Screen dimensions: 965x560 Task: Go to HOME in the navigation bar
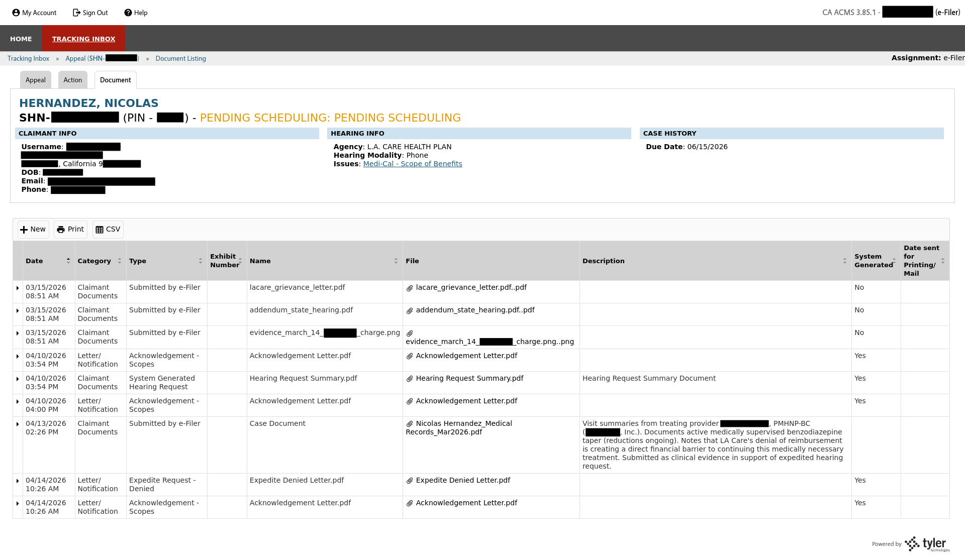click(21, 39)
